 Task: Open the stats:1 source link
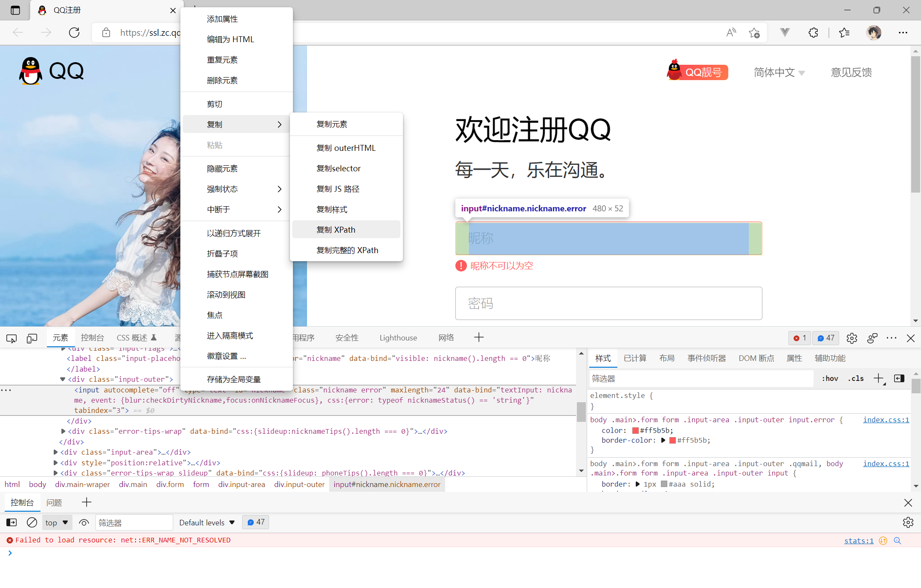(x=858, y=540)
